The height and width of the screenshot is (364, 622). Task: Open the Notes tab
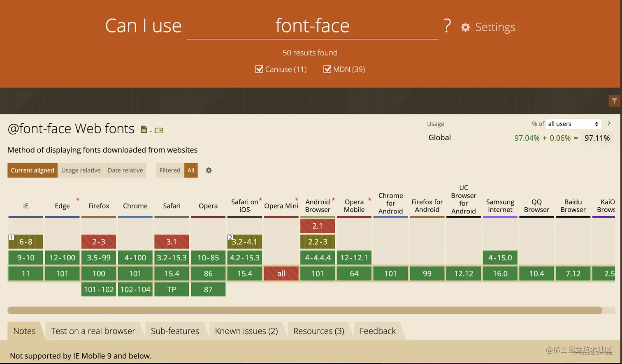click(24, 331)
